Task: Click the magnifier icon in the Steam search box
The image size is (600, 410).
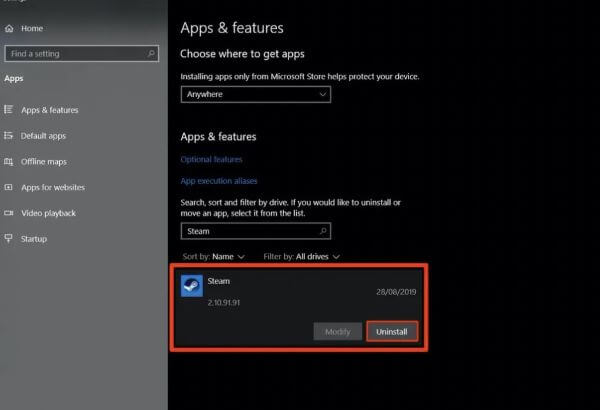Action: pos(323,231)
